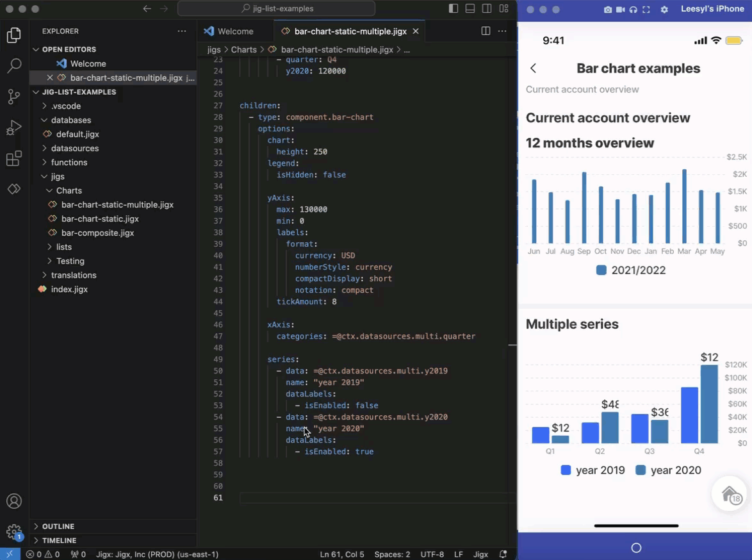Click the 2021/2022 legend color swatch
The image size is (752, 560).
(x=601, y=270)
